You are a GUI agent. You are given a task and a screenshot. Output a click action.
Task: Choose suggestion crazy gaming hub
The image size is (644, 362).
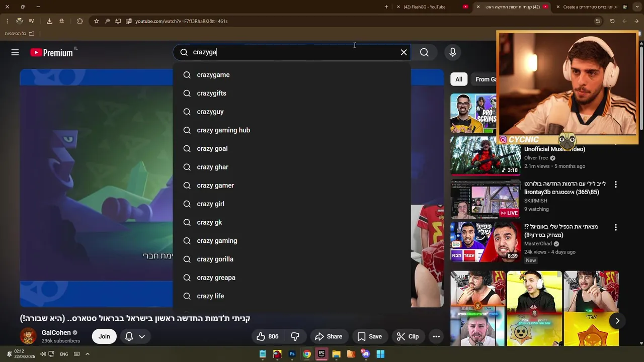point(292,130)
